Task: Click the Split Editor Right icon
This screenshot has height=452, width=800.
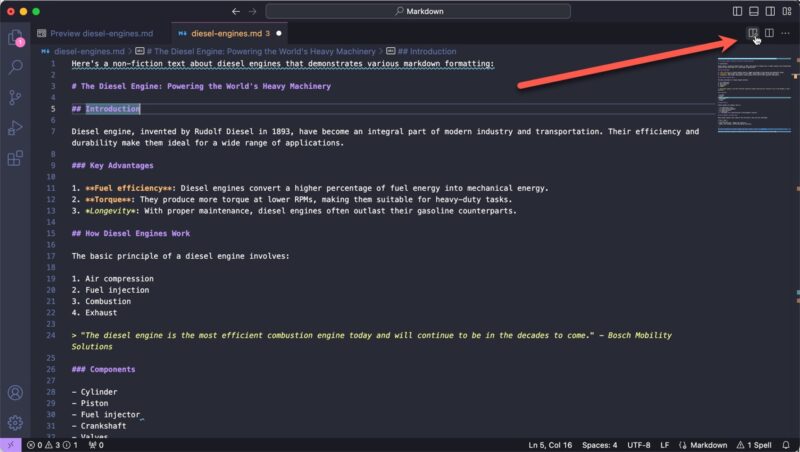Action: click(769, 33)
